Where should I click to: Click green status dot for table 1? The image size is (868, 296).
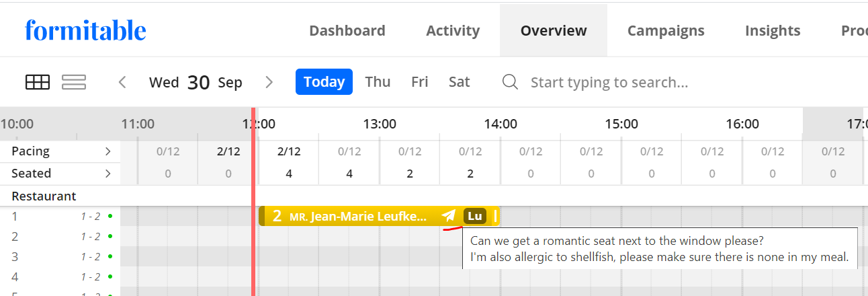110,216
